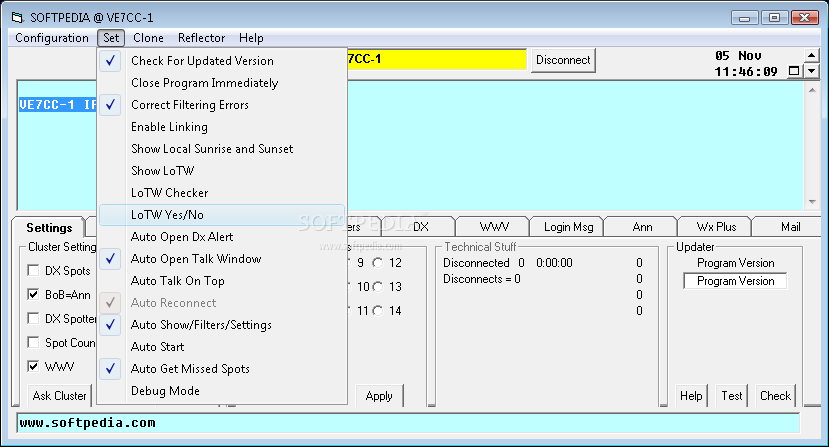Click the application icon in the title bar
This screenshot has height=447, width=829.
click(18, 17)
